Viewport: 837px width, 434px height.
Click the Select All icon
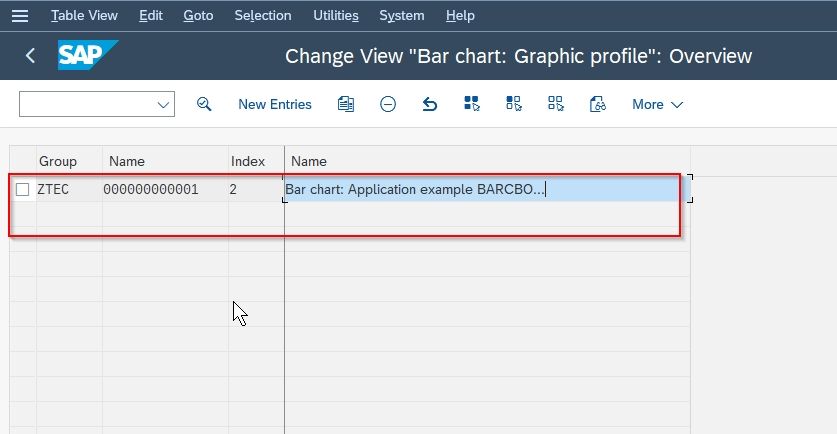[472, 104]
